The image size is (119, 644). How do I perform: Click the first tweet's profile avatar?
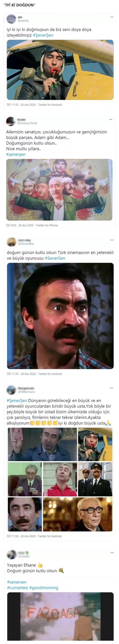pyautogui.click(x=11, y=19)
